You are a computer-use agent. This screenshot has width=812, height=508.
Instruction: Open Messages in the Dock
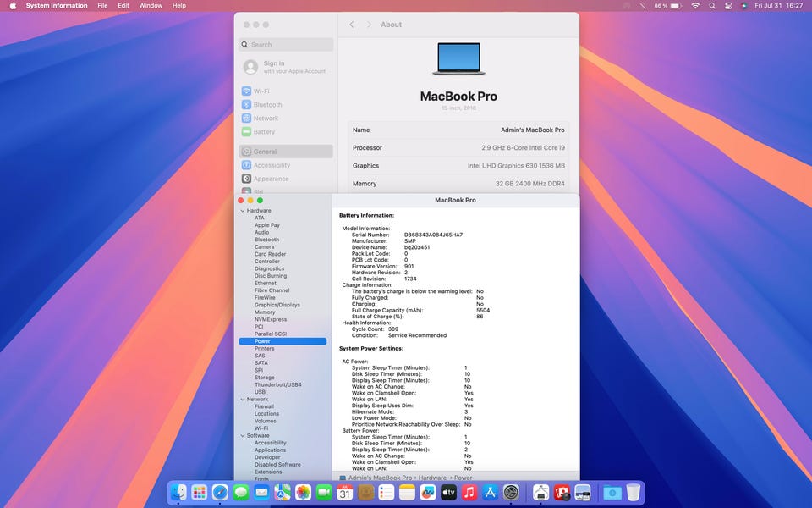click(x=241, y=492)
